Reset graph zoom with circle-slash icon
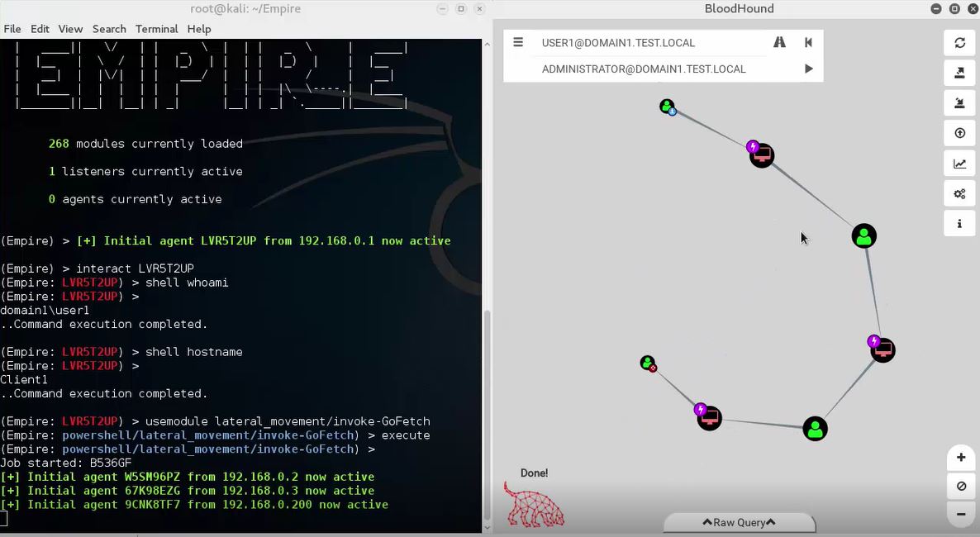The width and height of the screenshot is (980, 537). point(961,486)
